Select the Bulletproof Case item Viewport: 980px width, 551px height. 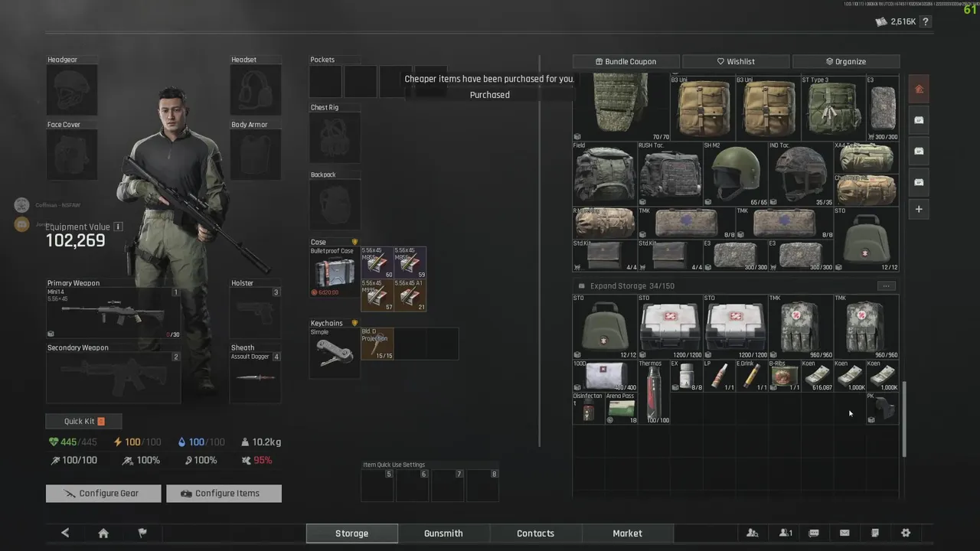[335, 272]
